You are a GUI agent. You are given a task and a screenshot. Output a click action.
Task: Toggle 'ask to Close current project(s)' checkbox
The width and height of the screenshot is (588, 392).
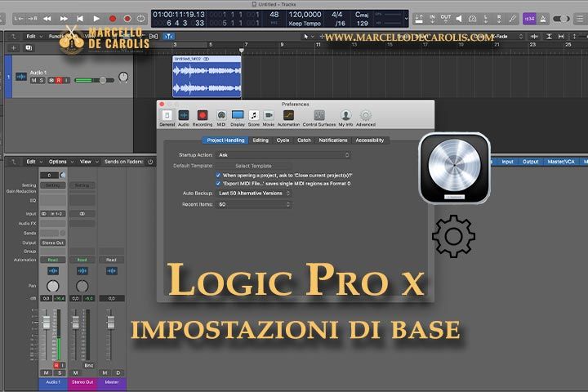pyautogui.click(x=218, y=176)
